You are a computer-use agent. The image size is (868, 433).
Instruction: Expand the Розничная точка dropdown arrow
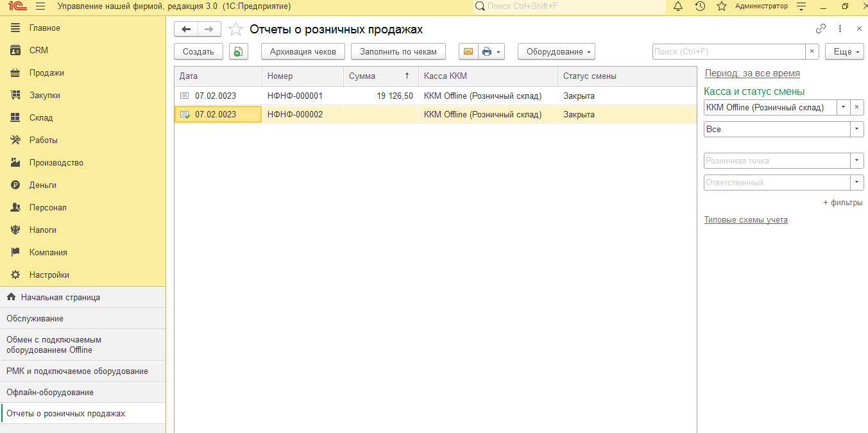click(x=857, y=160)
